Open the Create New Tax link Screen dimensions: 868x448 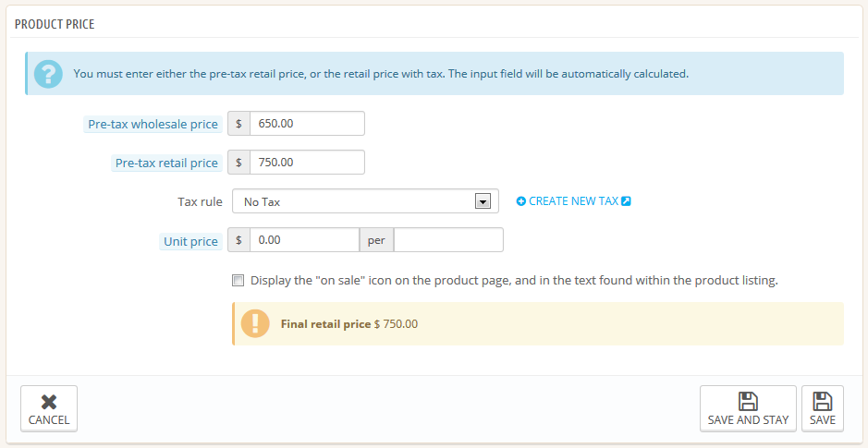click(573, 201)
